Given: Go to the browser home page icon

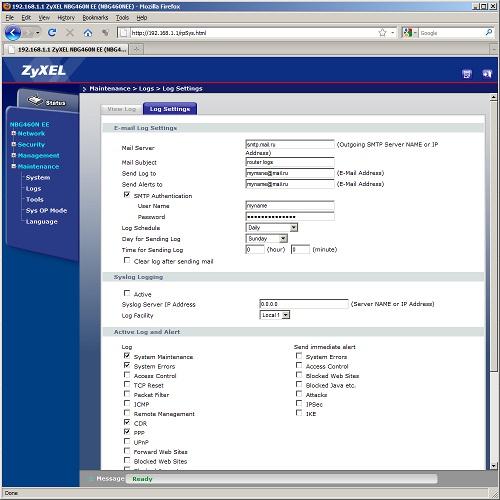Looking at the screenshot, I should pyautogui.click(x=88, y=33).
